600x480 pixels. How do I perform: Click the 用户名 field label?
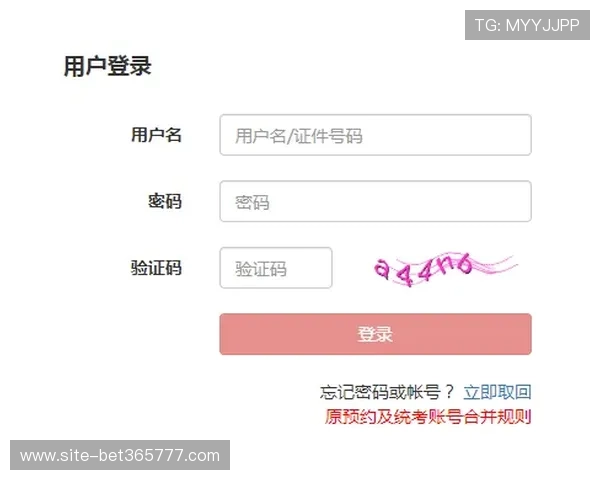156,135
